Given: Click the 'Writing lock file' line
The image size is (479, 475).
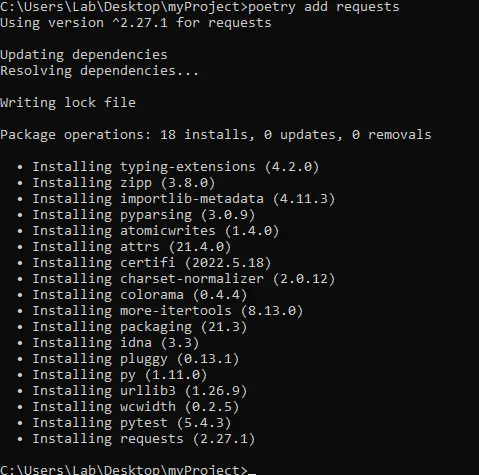Looking at the screenshot, I should point(68,102).
